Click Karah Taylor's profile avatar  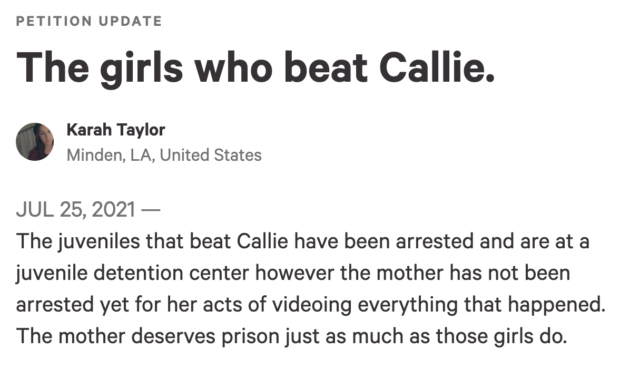pos(35,142)
